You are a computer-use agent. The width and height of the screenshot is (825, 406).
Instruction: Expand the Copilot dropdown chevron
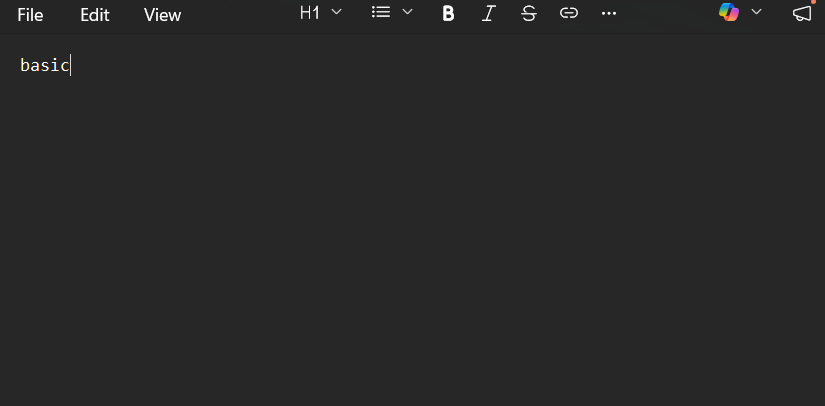[756, 12]
